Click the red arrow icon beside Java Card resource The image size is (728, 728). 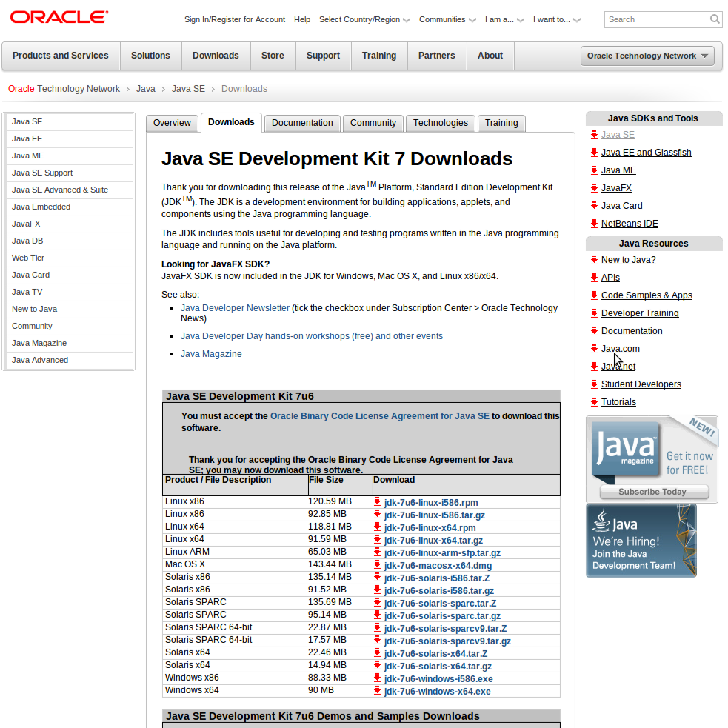click(594, 205)
